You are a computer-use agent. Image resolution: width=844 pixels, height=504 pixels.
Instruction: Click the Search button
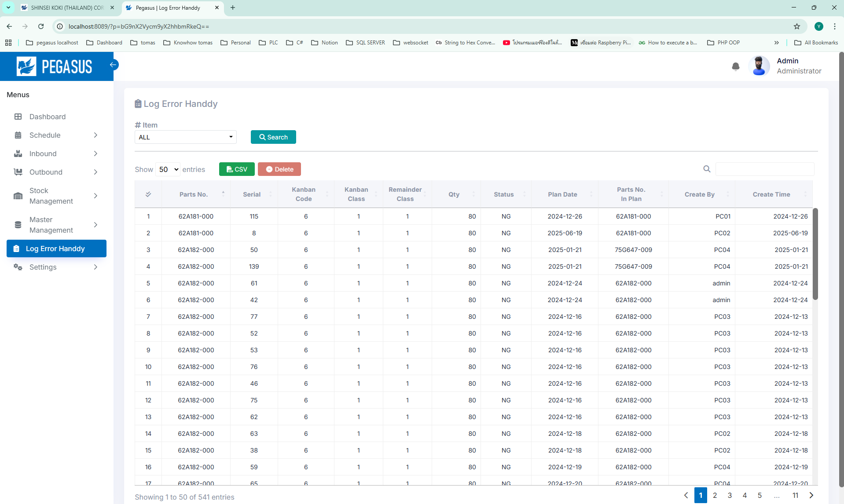273,137
